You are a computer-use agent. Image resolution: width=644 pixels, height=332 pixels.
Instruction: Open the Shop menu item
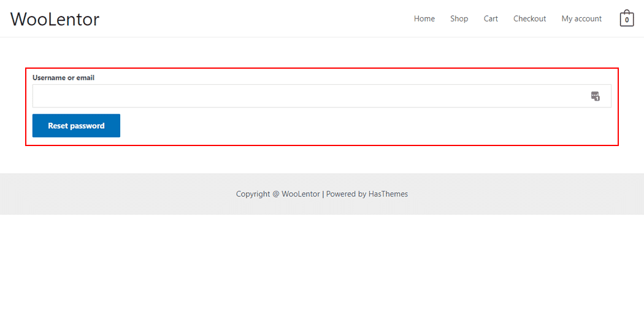coord(459,19)
